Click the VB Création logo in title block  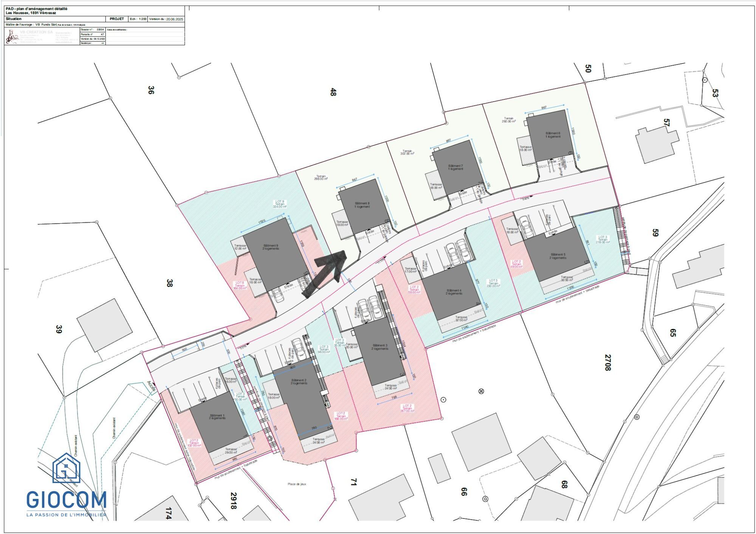[x=12, y=37]
